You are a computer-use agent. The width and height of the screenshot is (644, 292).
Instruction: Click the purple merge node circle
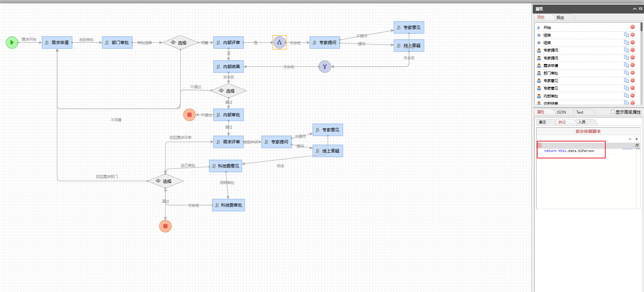pyautogui.click(x=325, y=67)
